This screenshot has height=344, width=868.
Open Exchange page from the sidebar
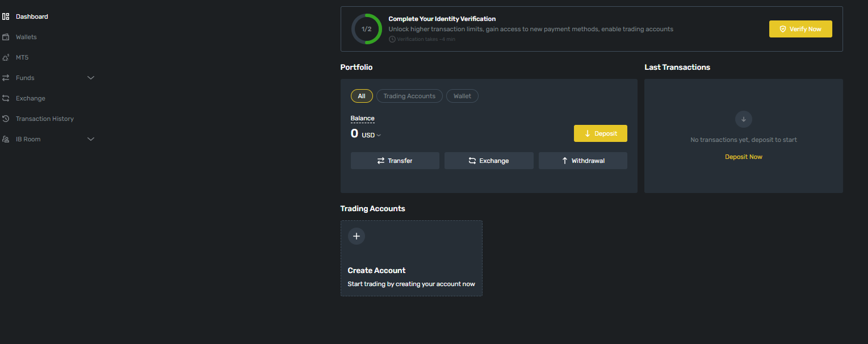[31, 98]
